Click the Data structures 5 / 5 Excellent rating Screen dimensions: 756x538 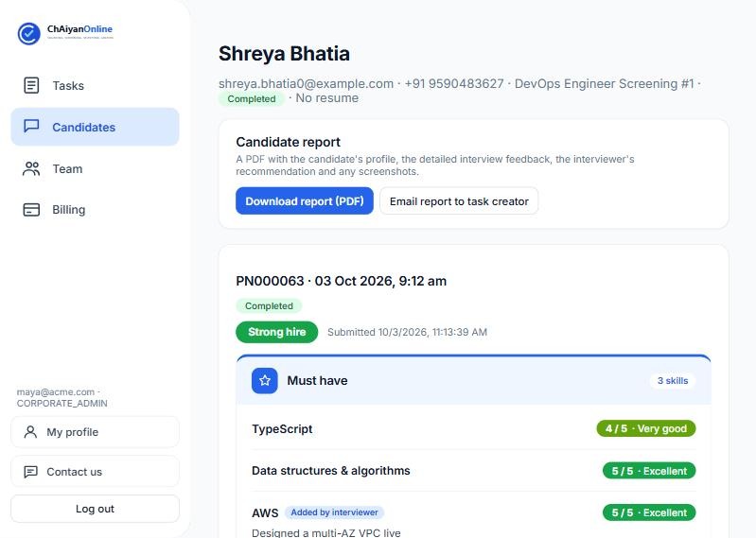click(x=649, y=471)
